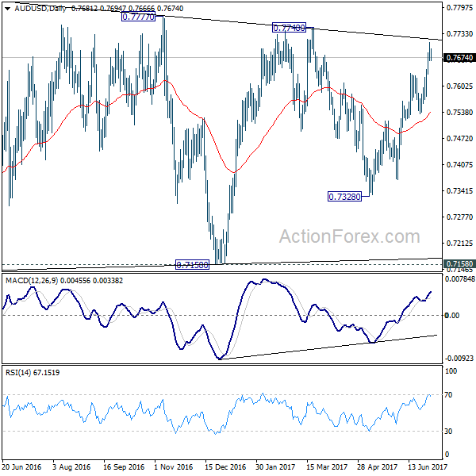Image resolution: width=476 pixels, height=476 pixels.
Task: Click the 15 Dec 2016 date marker
Action: (225, 467)
